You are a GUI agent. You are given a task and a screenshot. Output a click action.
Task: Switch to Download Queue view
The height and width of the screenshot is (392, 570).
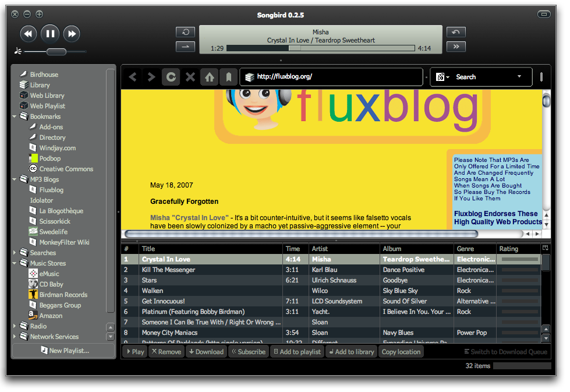click(505, 352)
